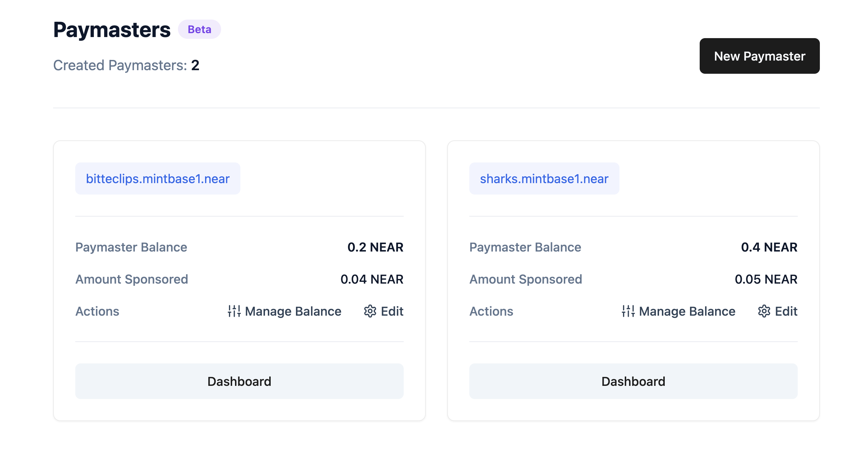Select Manage Balance text for bitteclips paymaster

coord(293,311)
